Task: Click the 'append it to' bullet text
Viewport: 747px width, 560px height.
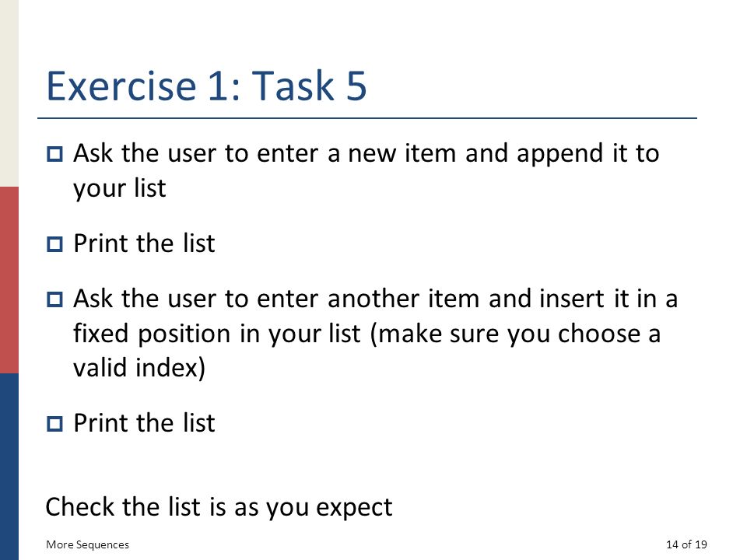Action: coord(588,154)
